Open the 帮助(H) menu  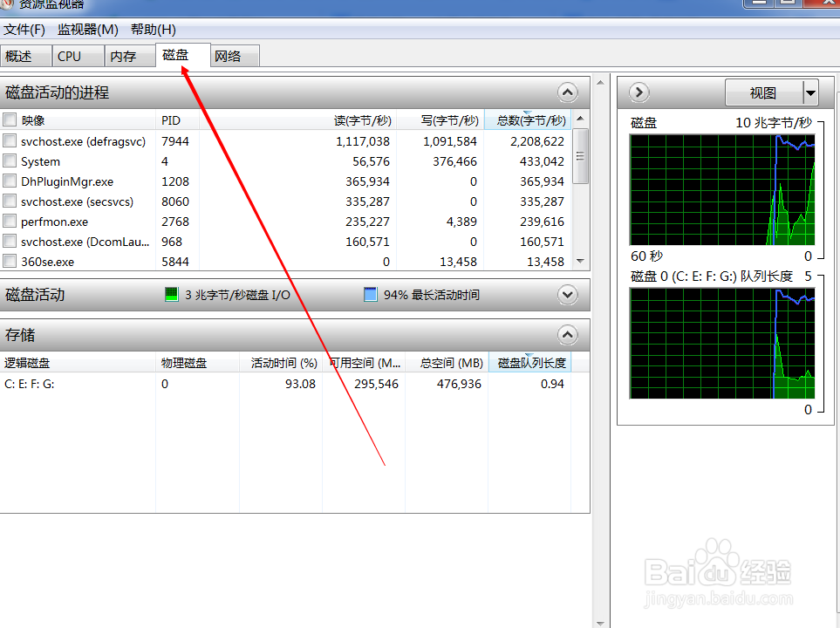click(x=154, y=30)
